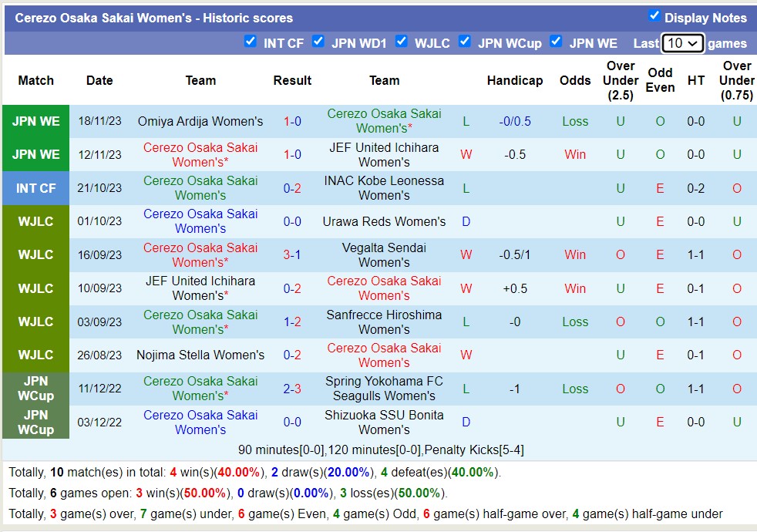Uncheck the JPN WD1 filter checkbox

(x=318, y=42)
